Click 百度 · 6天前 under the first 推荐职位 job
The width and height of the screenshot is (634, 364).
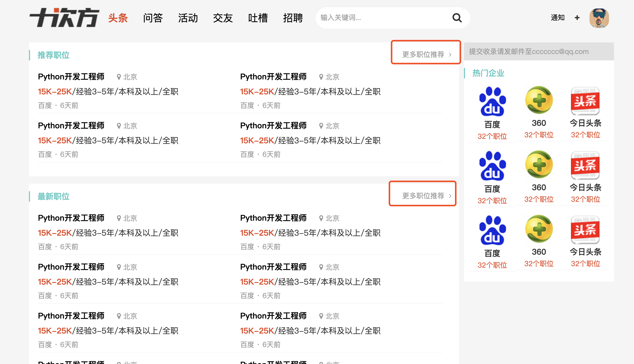(58, 106)
